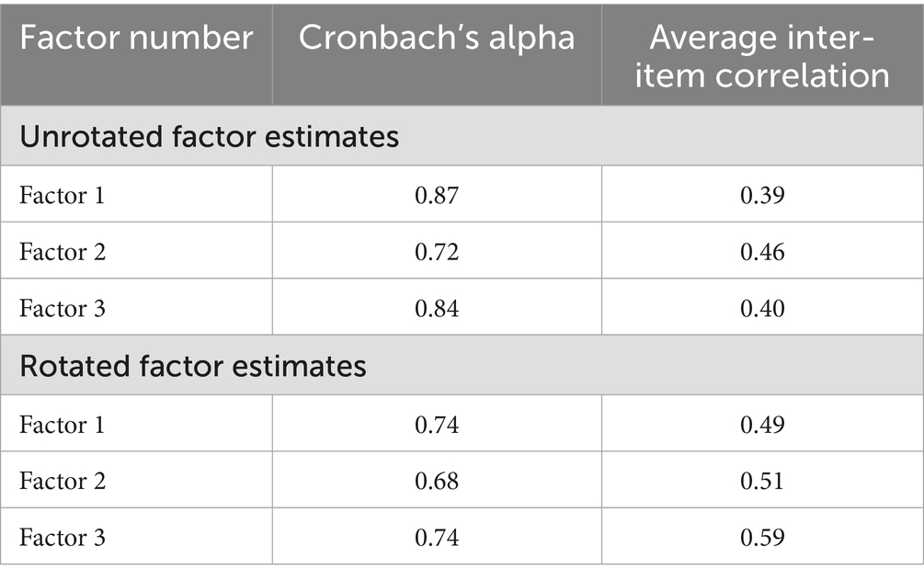Click the Factor 2 label under Unrotated estimates
This screenshot has height=581, width=924.
click(x=62, y=251)
